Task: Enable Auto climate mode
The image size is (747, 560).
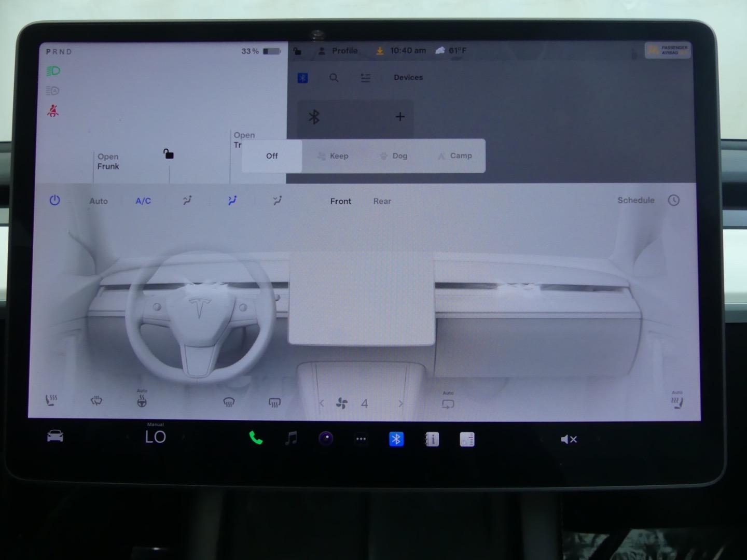Action: [99, 201]
